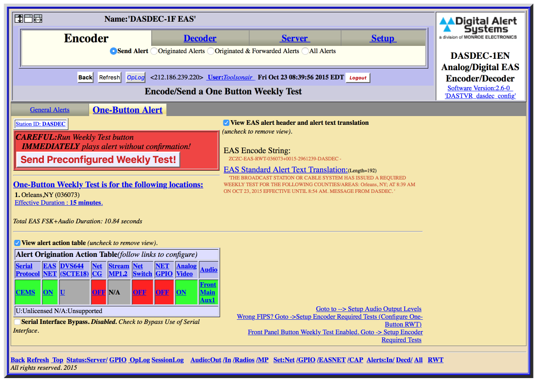Click the Serial Protocol column header link
548x392 pixels.
pyautogui.click(x=28, y=270)
